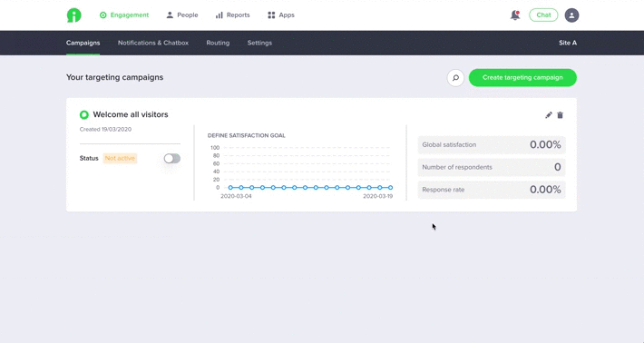Delete campaign with trash icon
644x343 pixels.
pos(561,115)
